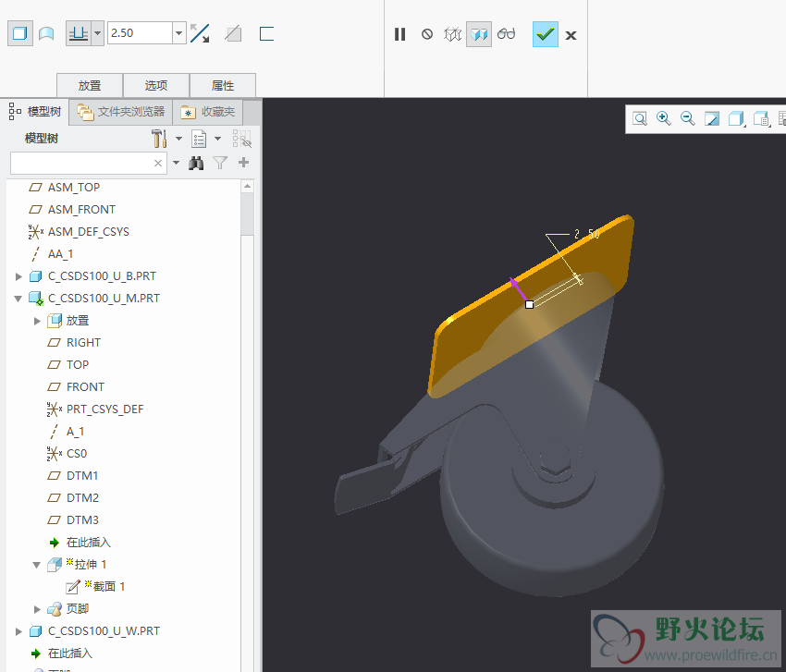The width and height of the screenshot is (786, 672).
Task: Clear the model tree search field
Action: [x=158, y=163]
